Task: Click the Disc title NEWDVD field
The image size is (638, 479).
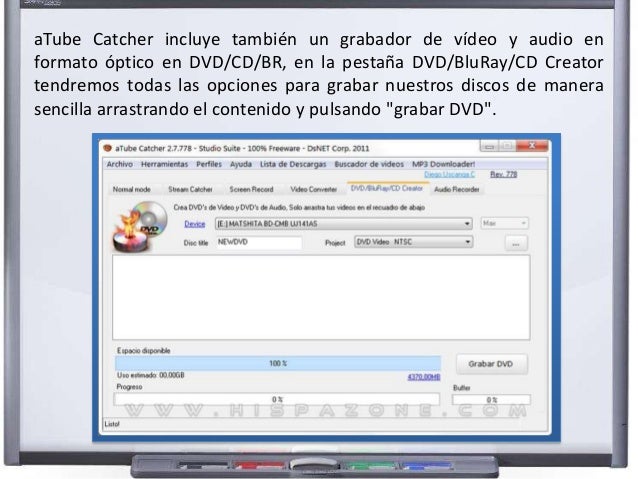Action: pyautogui.click(x=259, y=242)
